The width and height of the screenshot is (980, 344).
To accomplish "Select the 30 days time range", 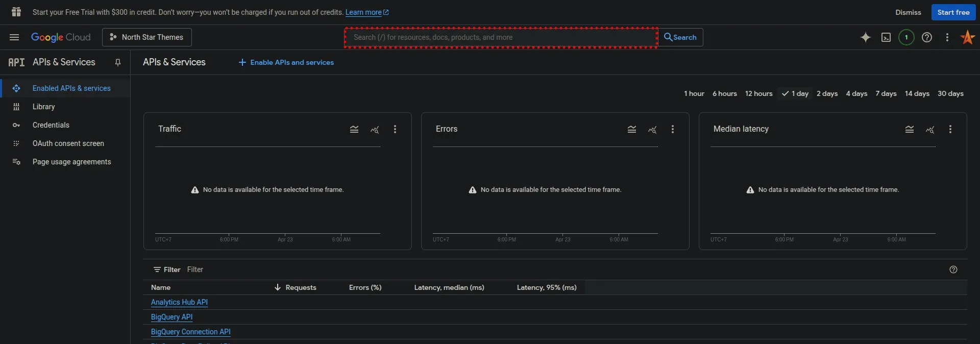I will [x=951, y=93].
